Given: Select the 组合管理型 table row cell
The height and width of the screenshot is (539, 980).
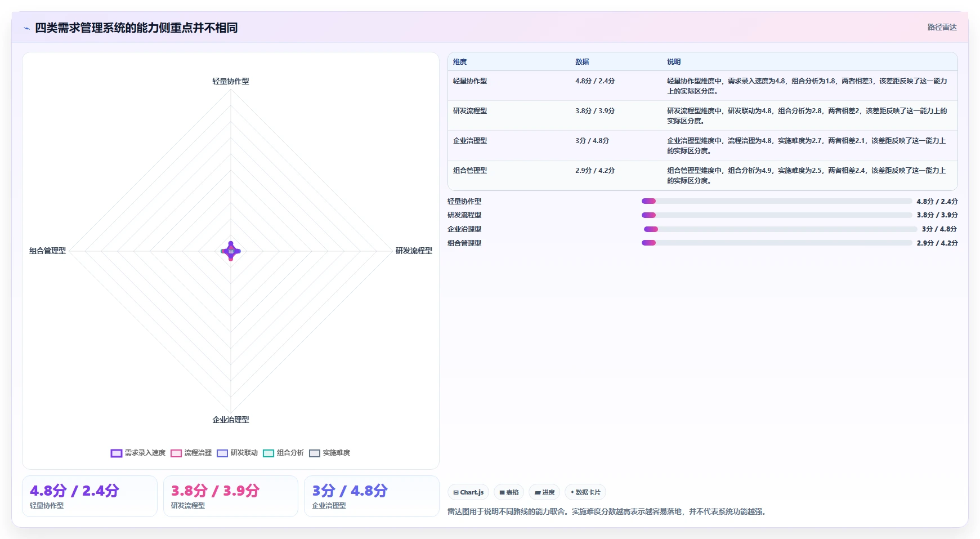Looking at the screenshot, I should coord(470,171).
